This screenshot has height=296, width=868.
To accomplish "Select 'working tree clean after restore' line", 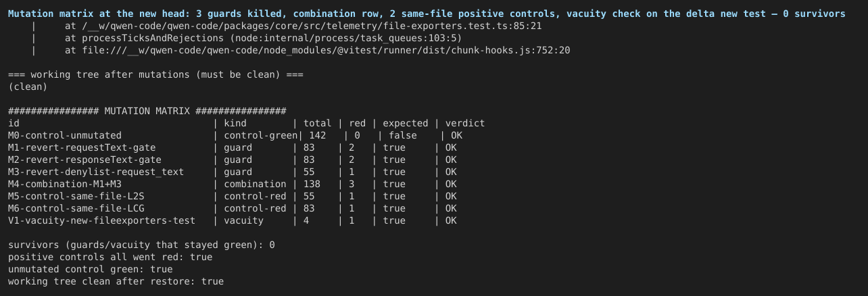I will 116,281.
